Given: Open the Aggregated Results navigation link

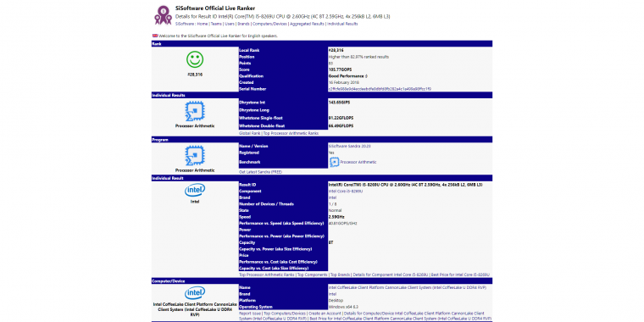Looking at the screenshot, I should click(307, 24).
